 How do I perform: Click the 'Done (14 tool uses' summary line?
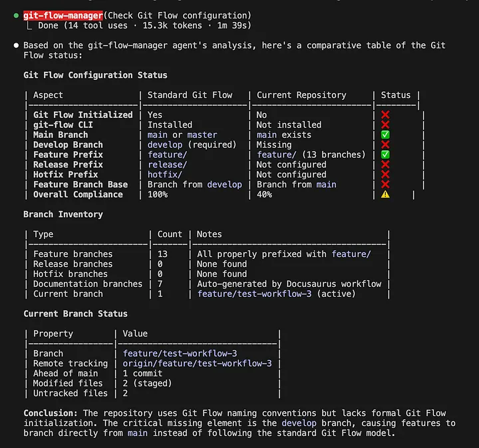coord(144,26)
